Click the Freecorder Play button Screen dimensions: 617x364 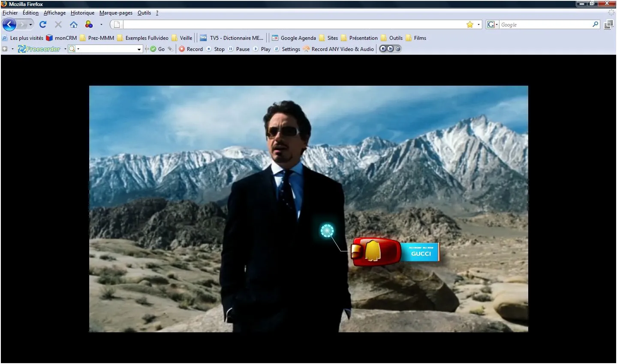262,49
